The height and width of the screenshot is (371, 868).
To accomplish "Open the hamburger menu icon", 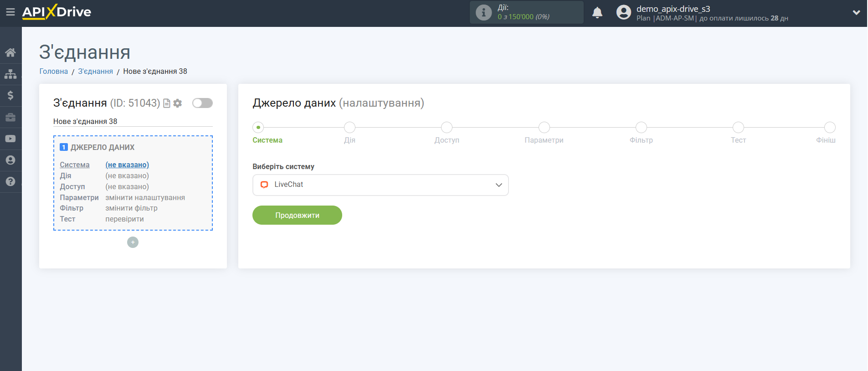I will pyautogui.click(x=10, y=12).
